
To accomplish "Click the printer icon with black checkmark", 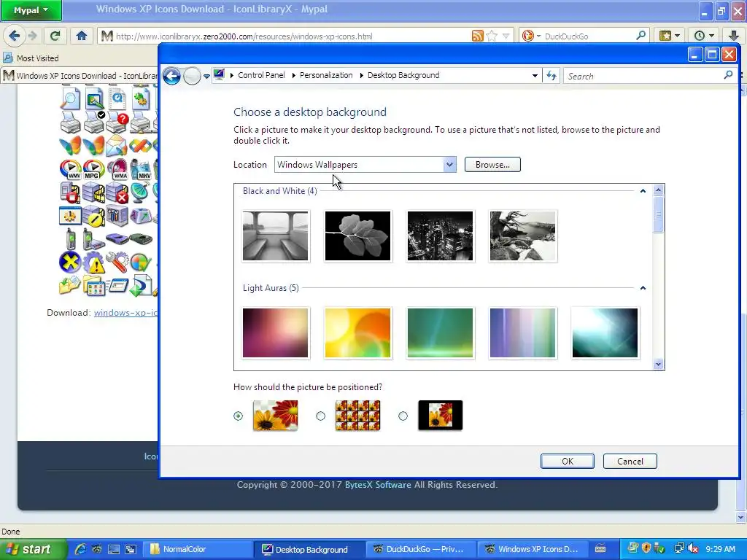I will pyautogui.click(x=94, y=122).
